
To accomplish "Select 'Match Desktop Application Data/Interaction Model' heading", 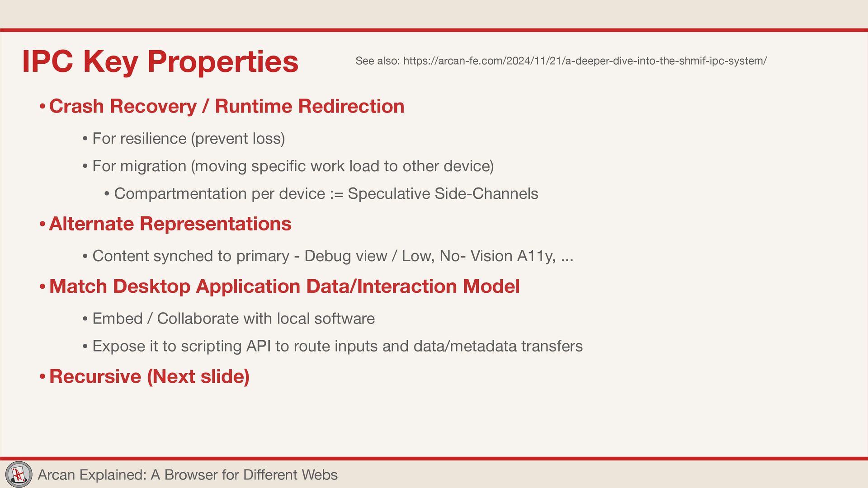I will pos(284,286).
